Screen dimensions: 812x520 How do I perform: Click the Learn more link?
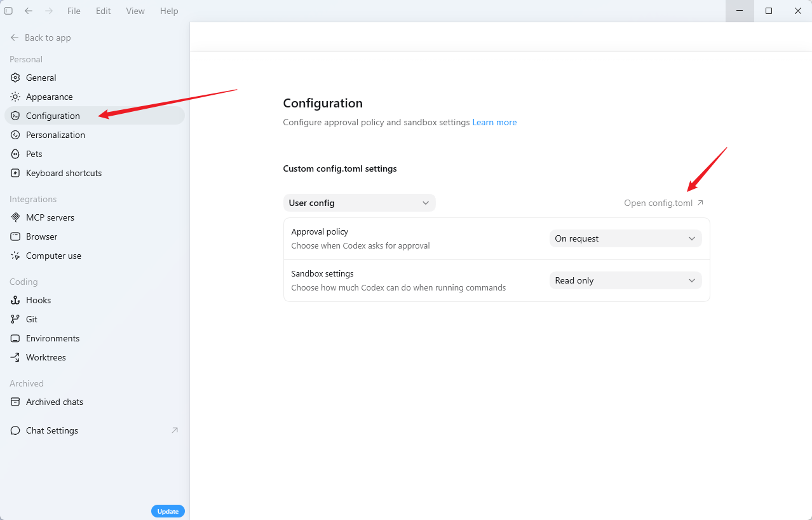click(x=494, y=122)
